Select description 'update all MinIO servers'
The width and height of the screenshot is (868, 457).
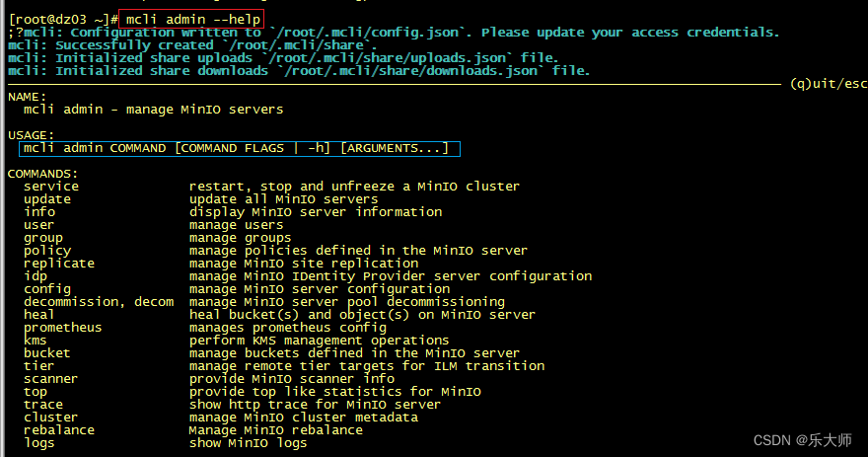(x=283, y=199)
